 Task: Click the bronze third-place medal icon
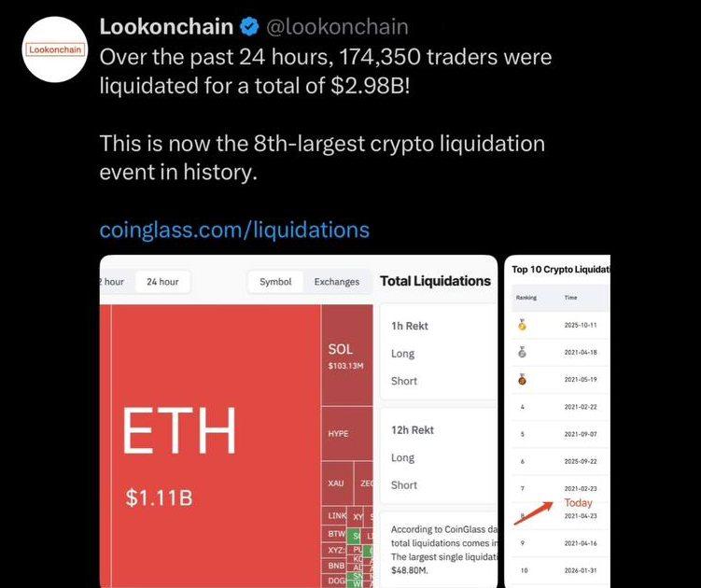pyautogui.click(x=522, y=379)
